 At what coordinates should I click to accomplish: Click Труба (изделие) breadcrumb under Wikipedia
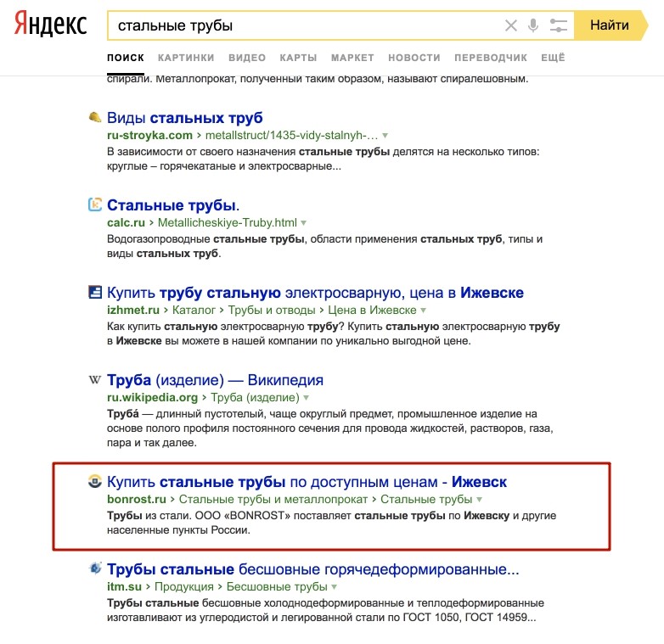coord(255,398)
